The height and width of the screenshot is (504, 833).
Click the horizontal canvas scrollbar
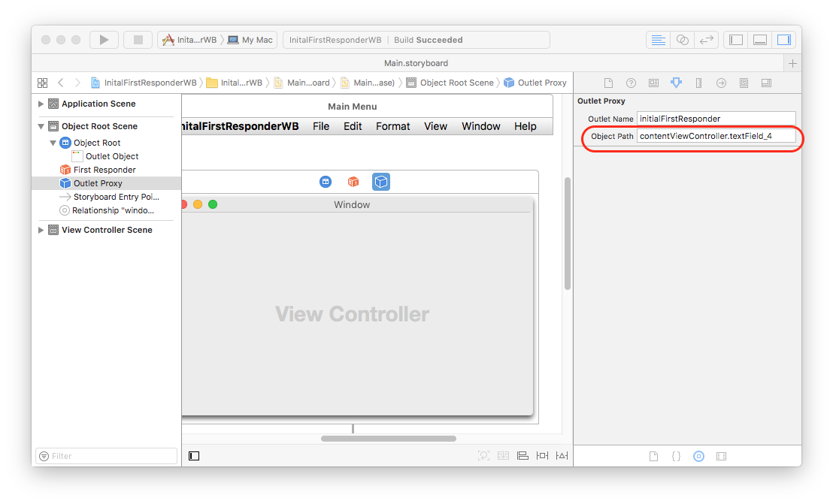tap(388, 439)
